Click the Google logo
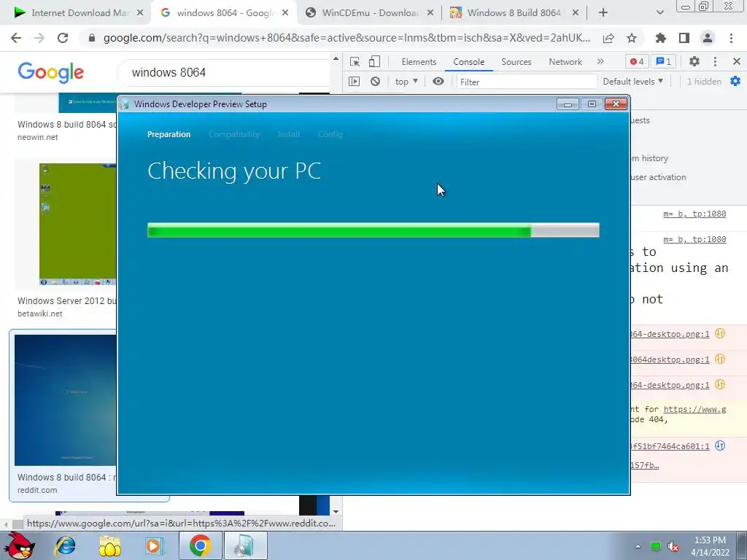 click(50, 72)
